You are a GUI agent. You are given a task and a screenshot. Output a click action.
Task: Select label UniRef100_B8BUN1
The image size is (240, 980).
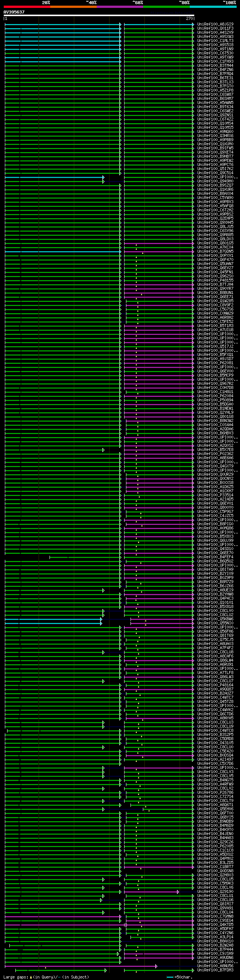click(x=215, y=292)
